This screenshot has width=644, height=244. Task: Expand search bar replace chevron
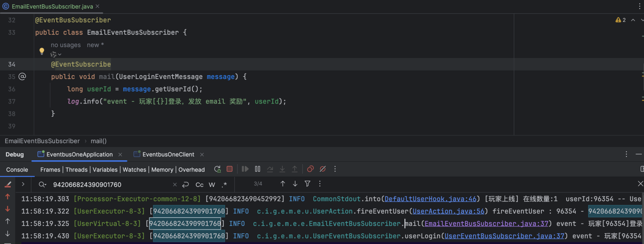tap(23, 184)
